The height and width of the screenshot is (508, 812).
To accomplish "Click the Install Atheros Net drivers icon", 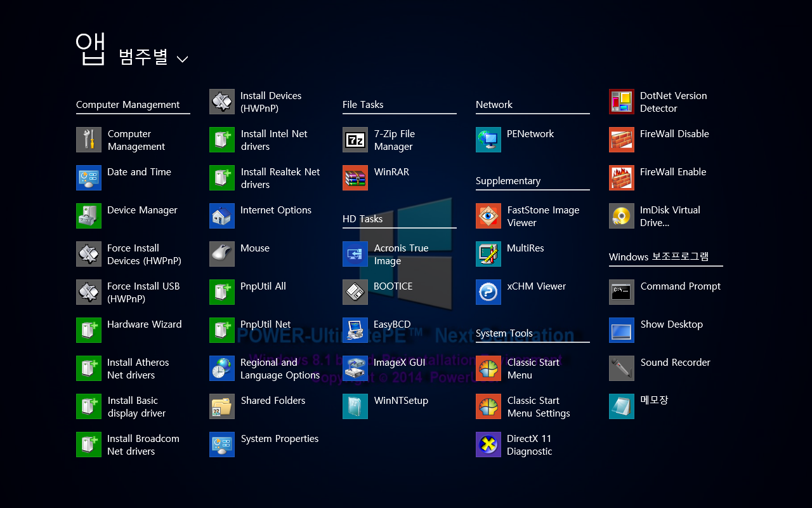I will point(89,368).
